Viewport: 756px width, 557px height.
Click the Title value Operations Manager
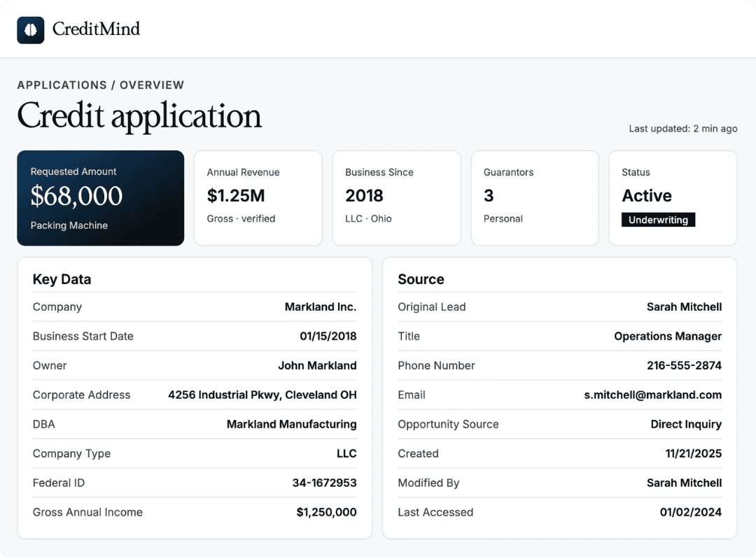668,337
